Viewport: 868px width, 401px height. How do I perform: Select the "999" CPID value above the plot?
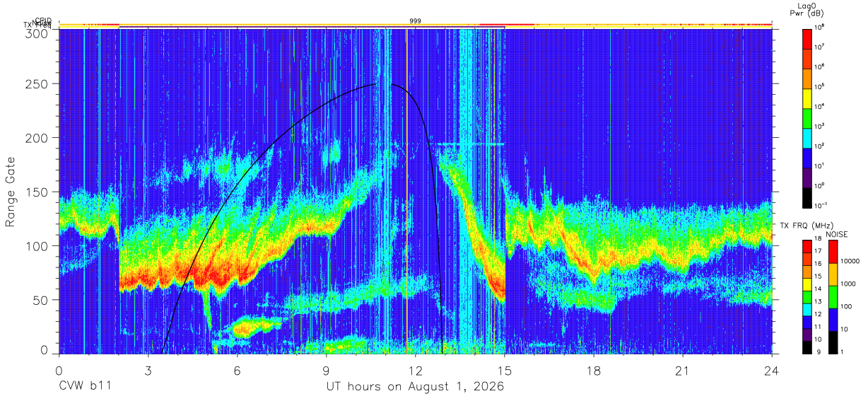click(x=416, y=21)
